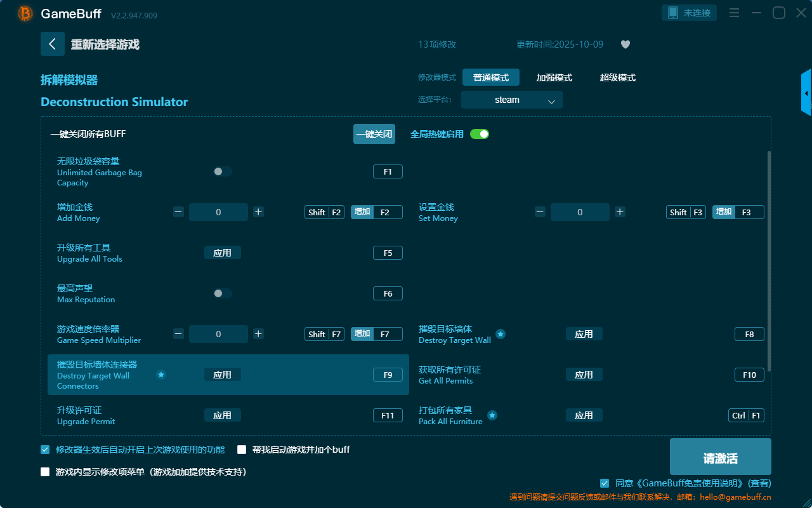Click plus icon for Add Money

pos(258,212)
